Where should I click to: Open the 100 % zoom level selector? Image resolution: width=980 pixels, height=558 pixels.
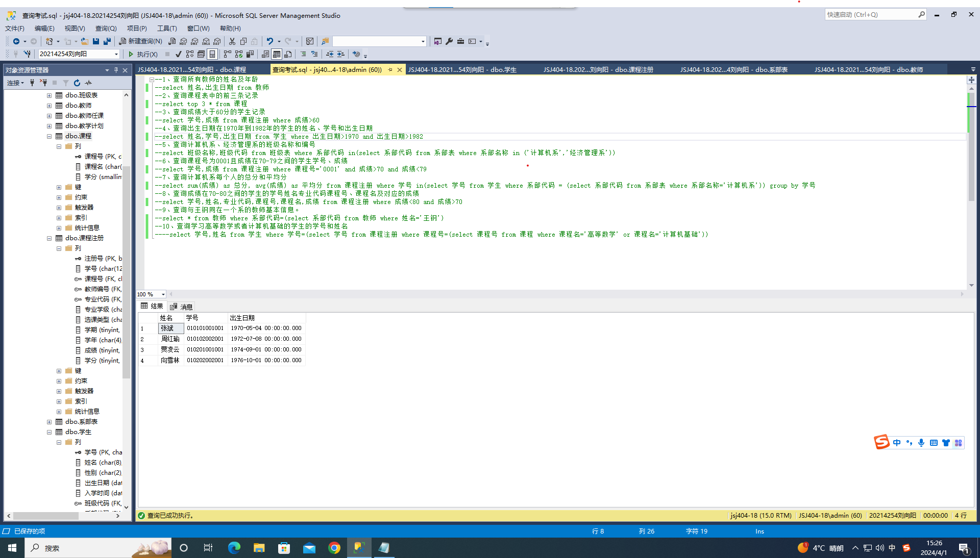[163, 294]
